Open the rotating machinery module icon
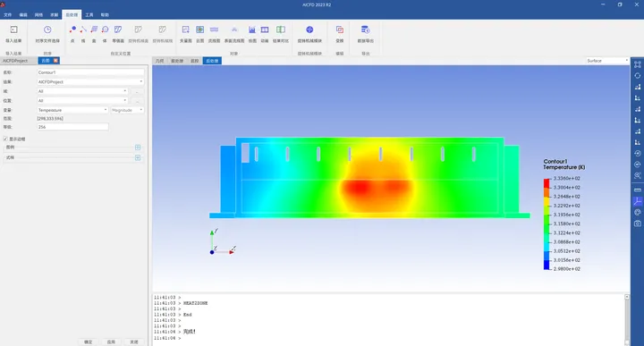644x346 pixels. [309, 30]
